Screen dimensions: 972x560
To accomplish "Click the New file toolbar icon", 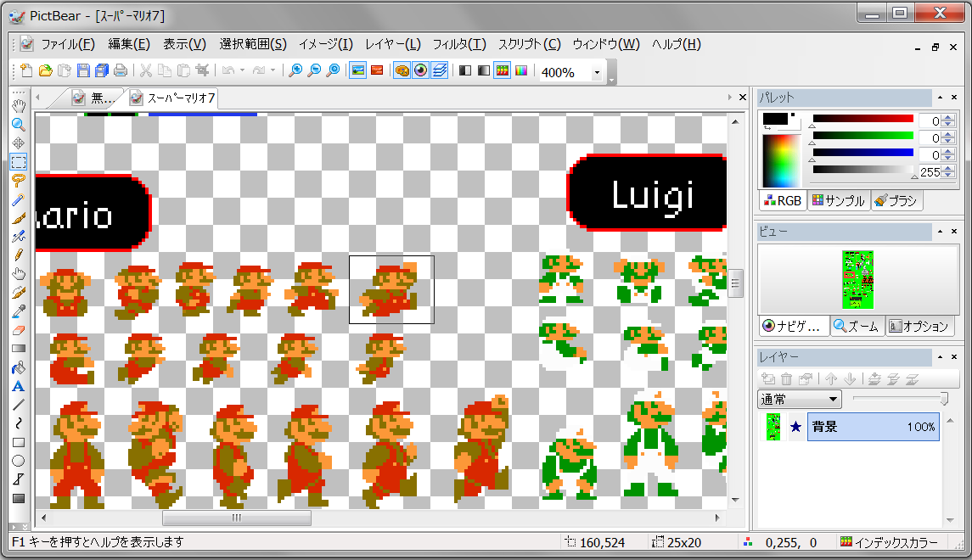I will click(x=26, y=70).
